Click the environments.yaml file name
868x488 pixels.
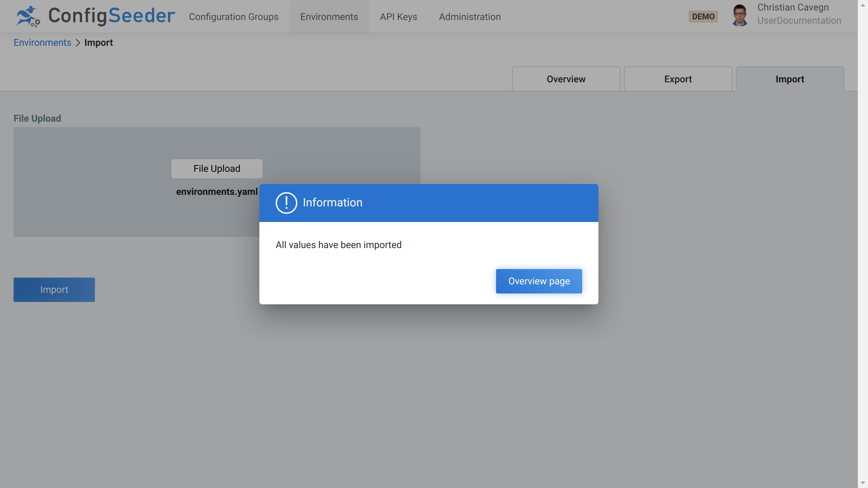tap(217, 191)
